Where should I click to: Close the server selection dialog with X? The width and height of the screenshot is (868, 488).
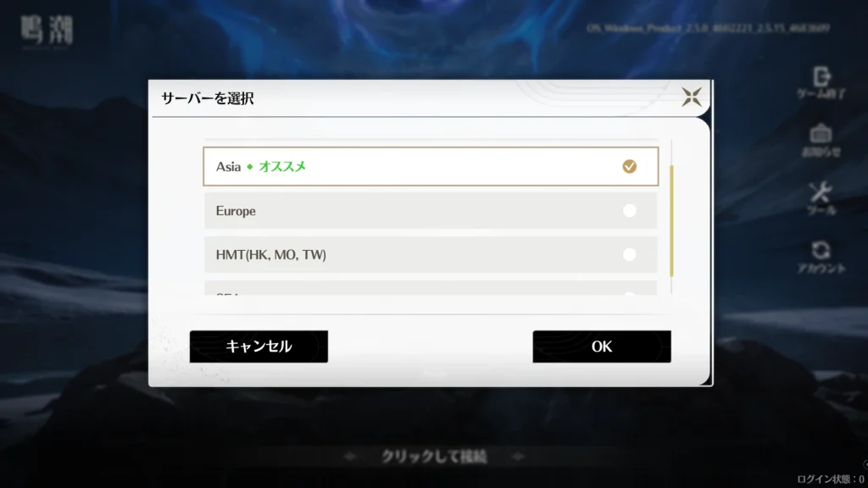(x=692, y=97)
